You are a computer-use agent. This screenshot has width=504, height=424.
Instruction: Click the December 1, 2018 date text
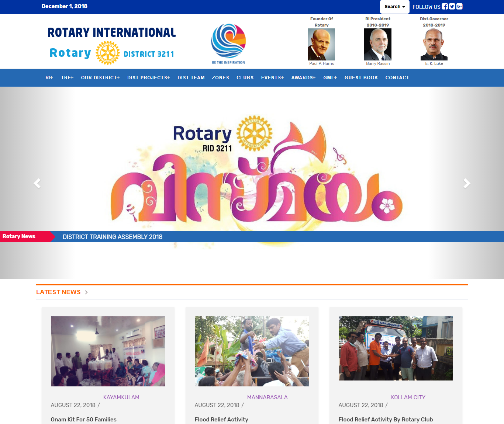(x=65, y=6)
